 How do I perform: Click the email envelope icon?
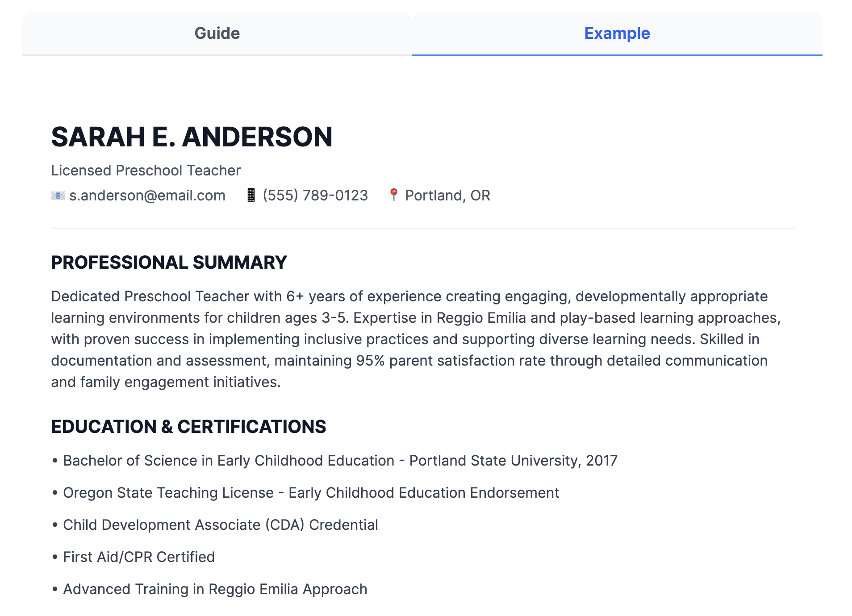pyautogui.click(x=58, y=196)
